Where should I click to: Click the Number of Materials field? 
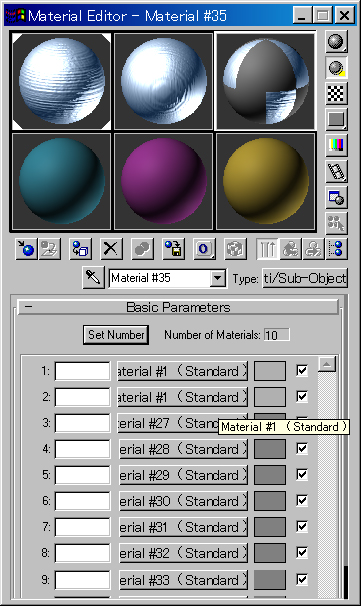point(276,335)
